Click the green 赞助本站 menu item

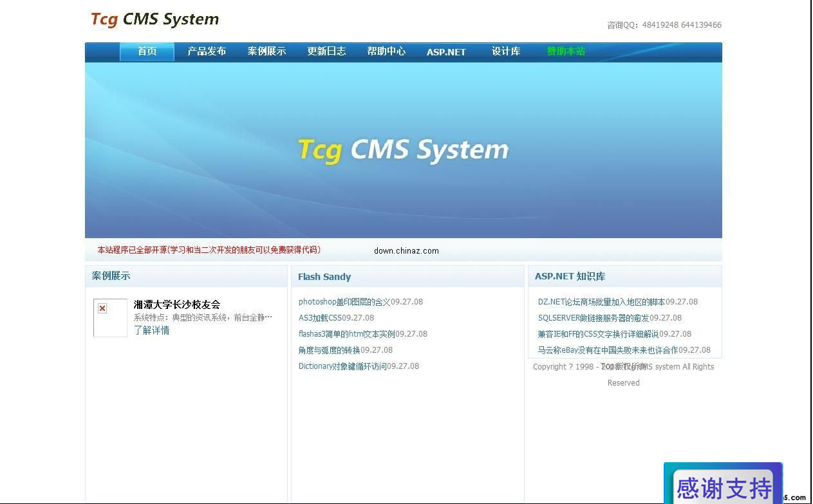(566, 51)
